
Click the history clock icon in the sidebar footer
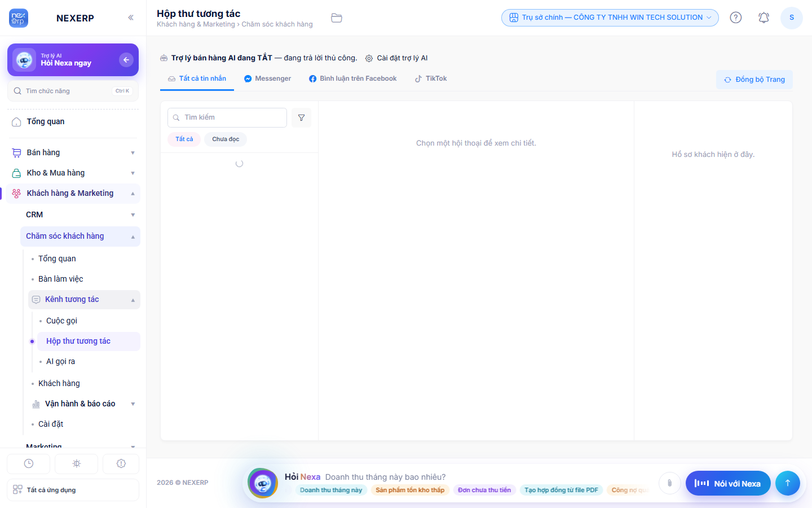[x=29, y=463]
